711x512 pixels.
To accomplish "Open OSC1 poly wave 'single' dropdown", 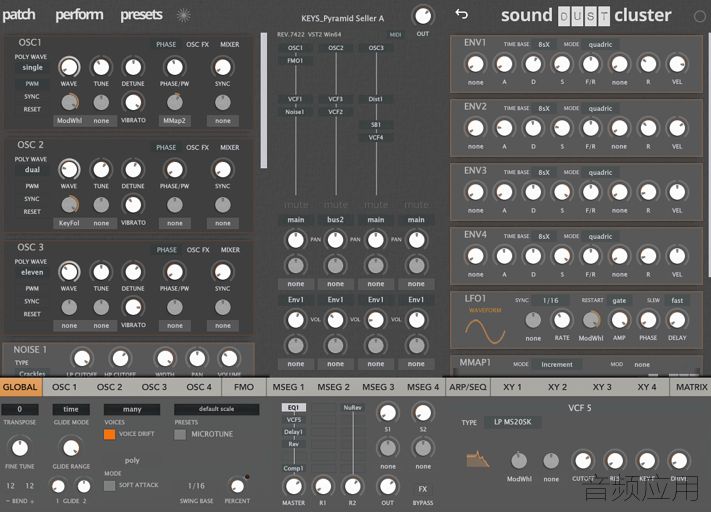I will click(32, 68).
